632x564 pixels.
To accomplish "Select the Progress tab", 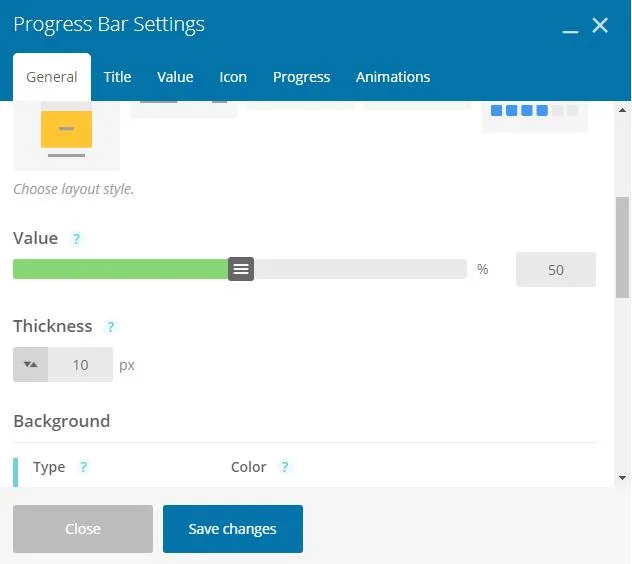I will [x=301, y=77].
